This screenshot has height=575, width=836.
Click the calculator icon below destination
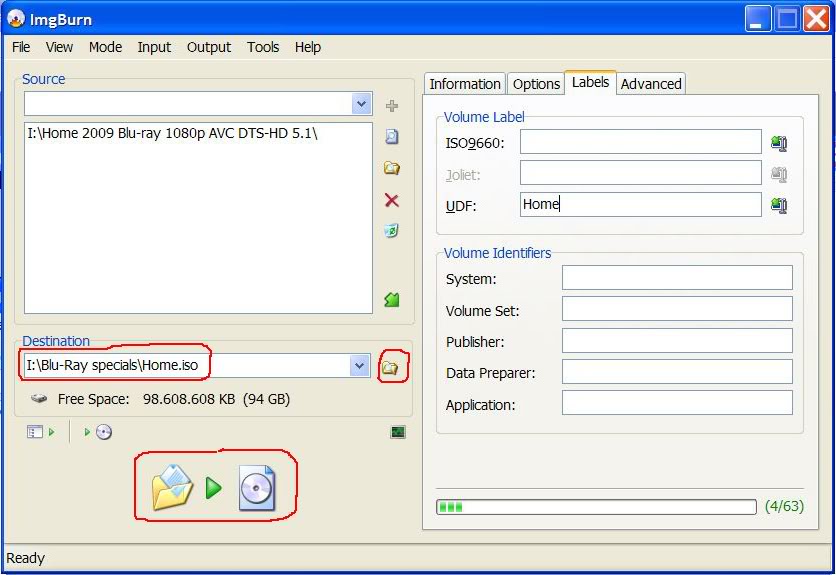(398, 432)
